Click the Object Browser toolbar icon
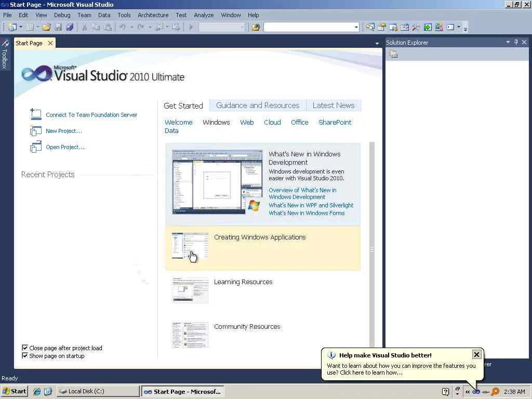This screenshot has height=399, width=532. 405,27
